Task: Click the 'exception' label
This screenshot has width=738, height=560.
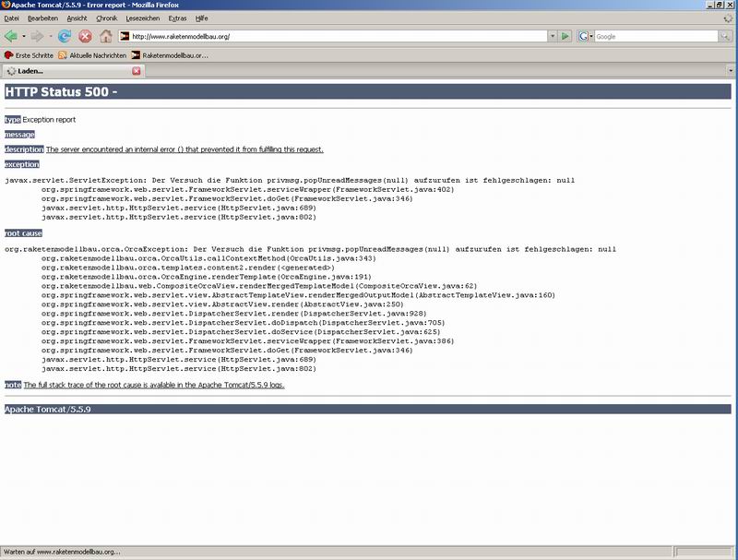Action: (22, 164)
